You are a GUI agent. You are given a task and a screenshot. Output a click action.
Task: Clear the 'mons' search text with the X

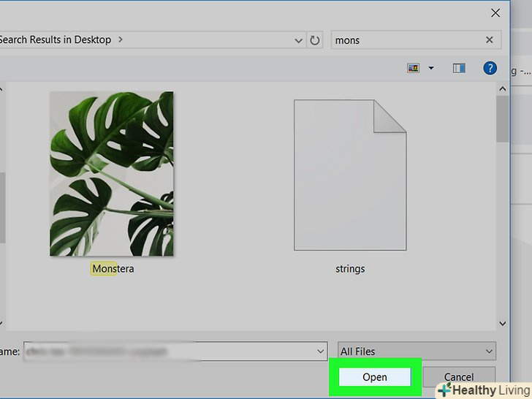[x=490, y=40]
